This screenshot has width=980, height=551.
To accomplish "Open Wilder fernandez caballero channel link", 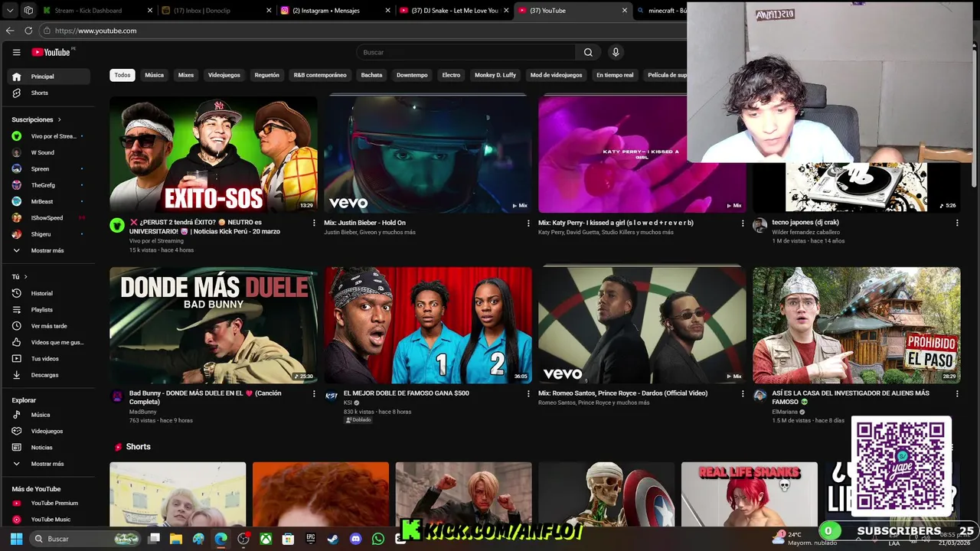I will [x=805, y=232].
